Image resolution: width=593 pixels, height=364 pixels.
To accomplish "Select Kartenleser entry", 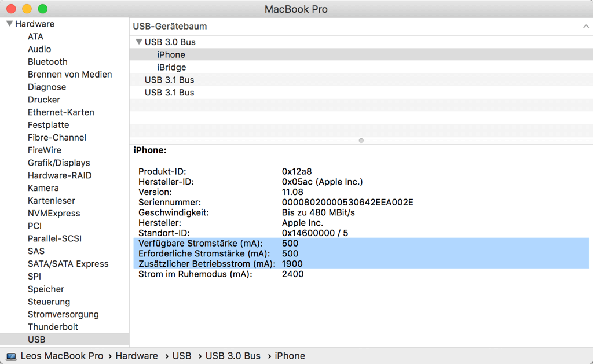I will point(52,201).
